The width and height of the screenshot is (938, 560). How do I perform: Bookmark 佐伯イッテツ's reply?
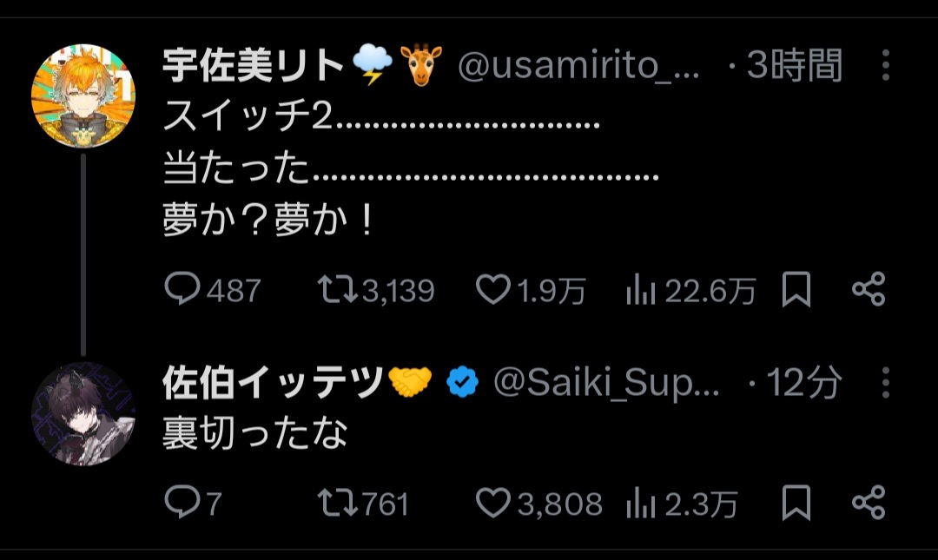coord(796,503)
